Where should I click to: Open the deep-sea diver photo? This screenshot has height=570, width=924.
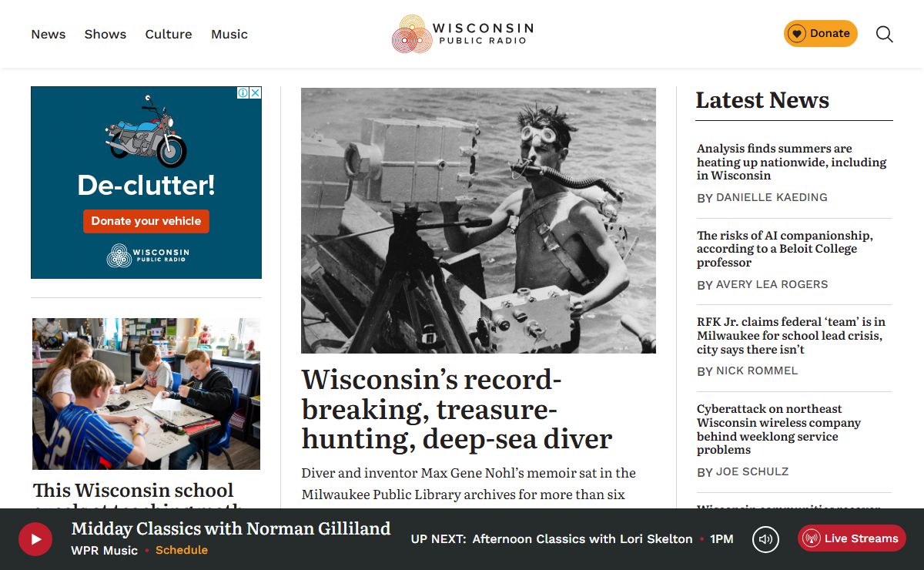pos(478,220)
